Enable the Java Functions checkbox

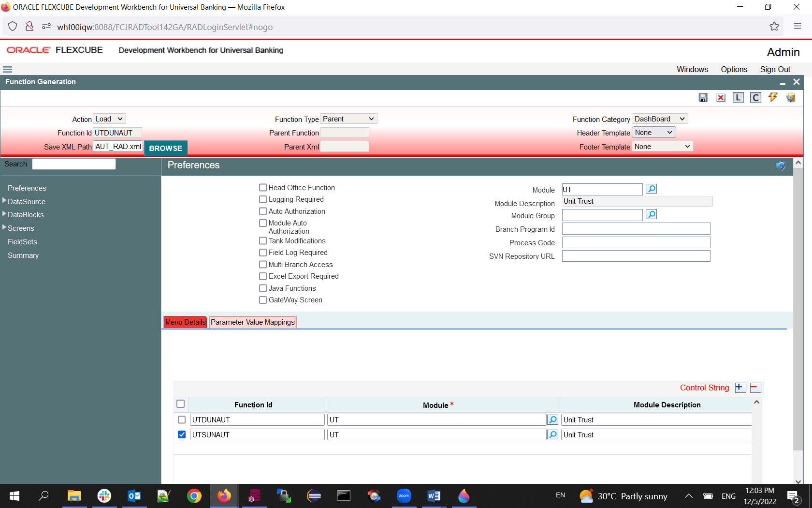pyautogui.click(x=263, y=288)
